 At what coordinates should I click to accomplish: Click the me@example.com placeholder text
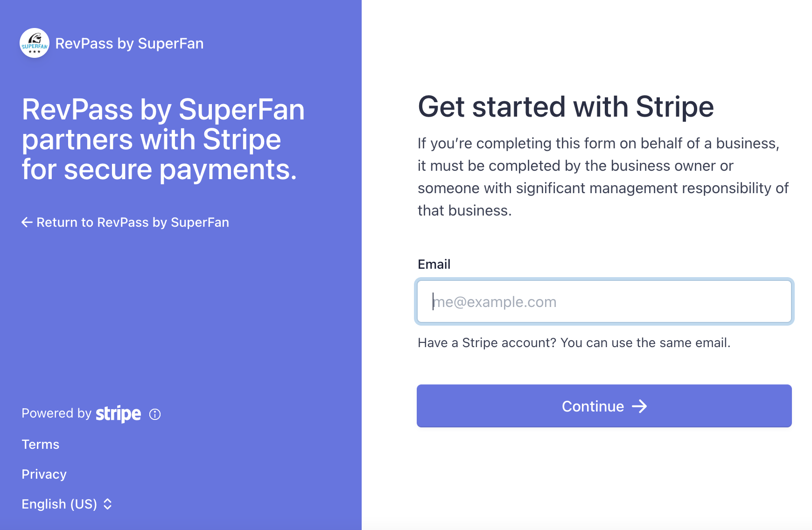[x=495, y=302]
